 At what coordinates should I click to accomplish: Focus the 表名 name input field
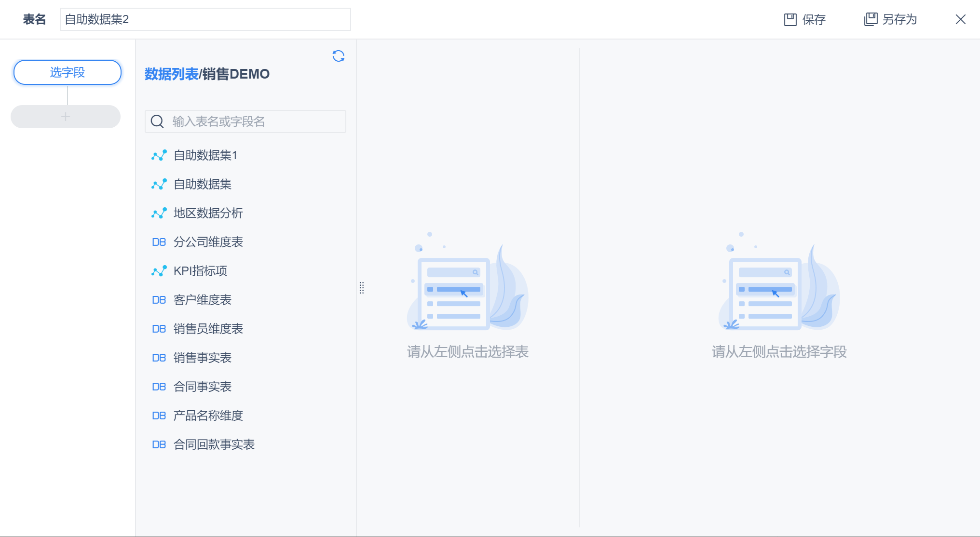205,20
